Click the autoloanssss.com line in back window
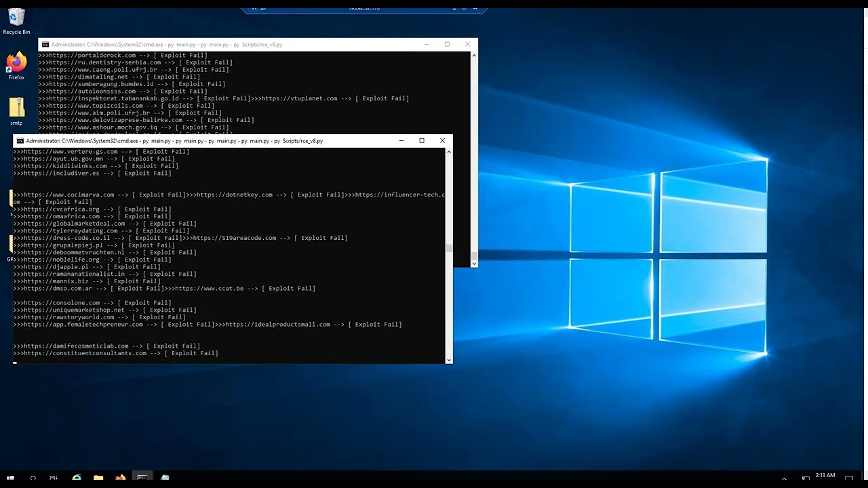The width and height of the screenshot is (868, 488). tap(123, 91)
